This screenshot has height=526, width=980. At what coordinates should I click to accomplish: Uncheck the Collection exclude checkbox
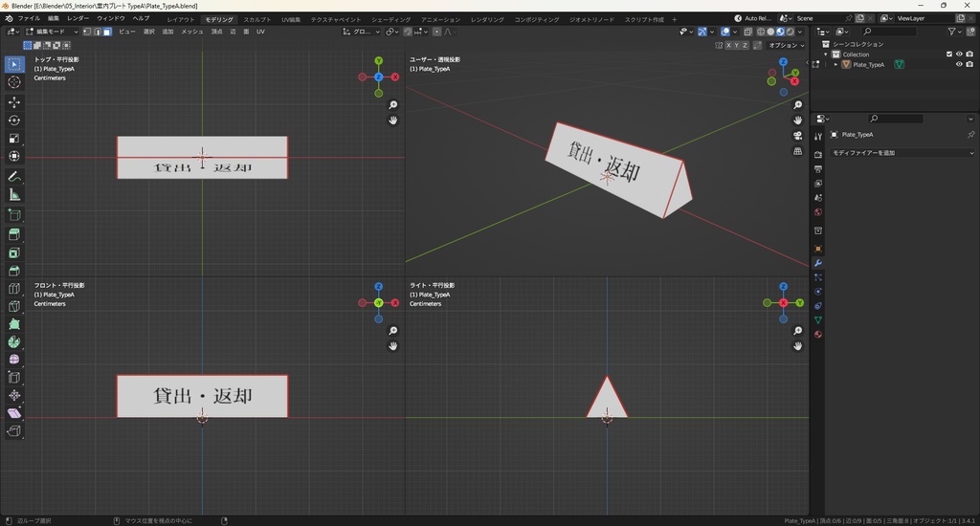(948, 55)
